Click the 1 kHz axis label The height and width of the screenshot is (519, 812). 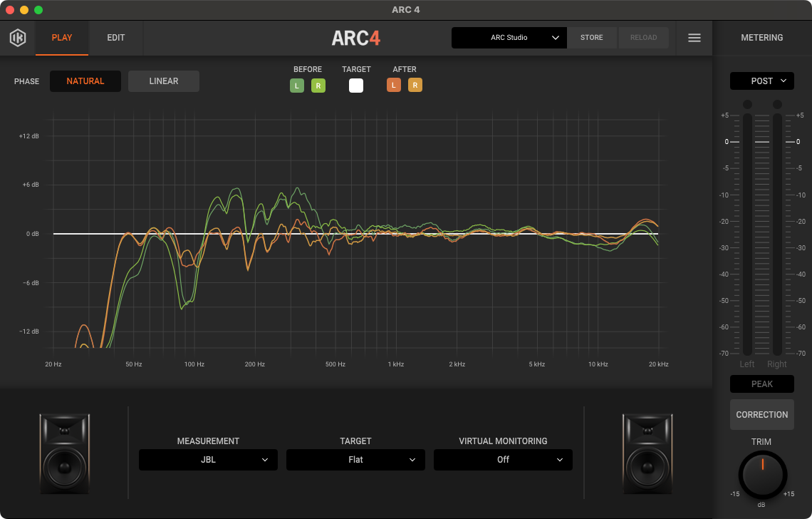[396, 364]
